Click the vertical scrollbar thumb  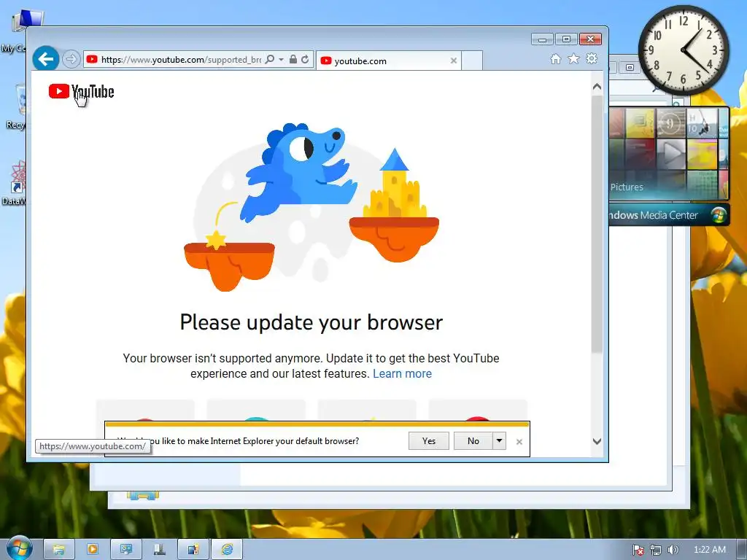pos(597,224)
